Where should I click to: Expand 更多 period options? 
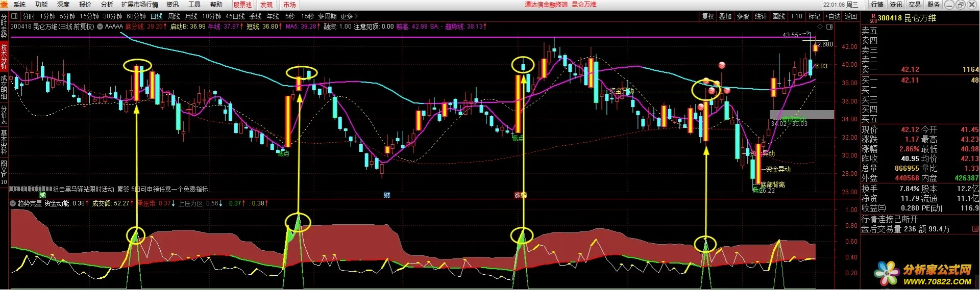[349, 16]
